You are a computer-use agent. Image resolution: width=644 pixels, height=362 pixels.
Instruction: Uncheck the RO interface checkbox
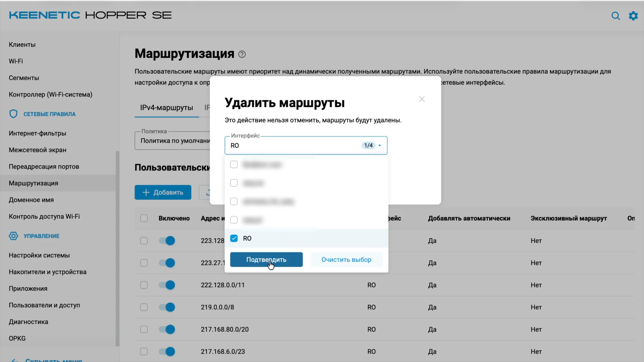pyautogui.click(x=234, y=238)
